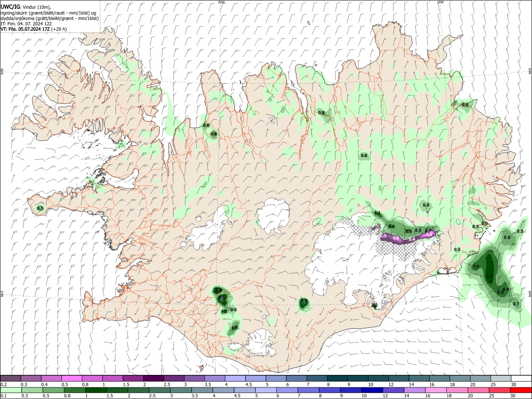Click the "0.5" value on Snæfellsnes peninsula
Screen dimensions: 532x399
(x=40, y=208)
